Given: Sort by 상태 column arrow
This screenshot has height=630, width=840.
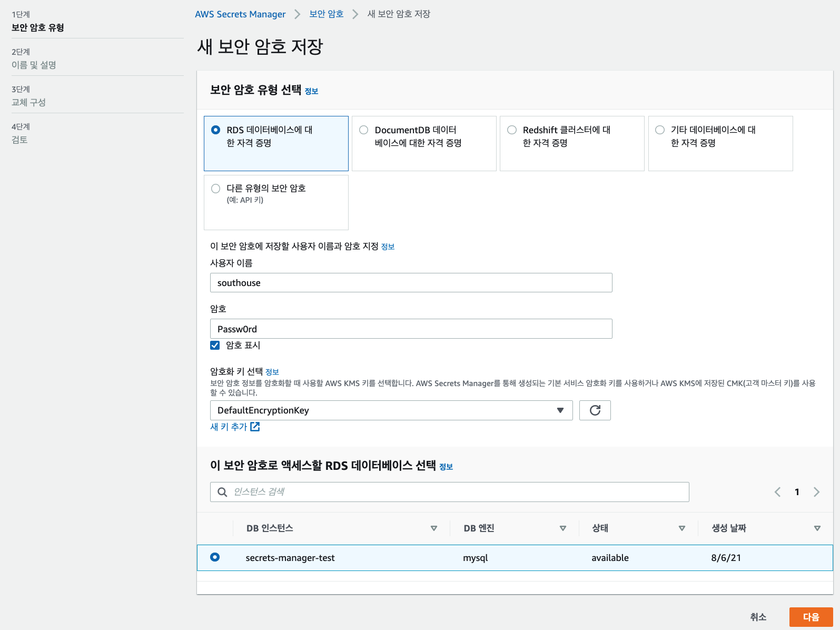Looking at the screenshot, I should [682, 528].
